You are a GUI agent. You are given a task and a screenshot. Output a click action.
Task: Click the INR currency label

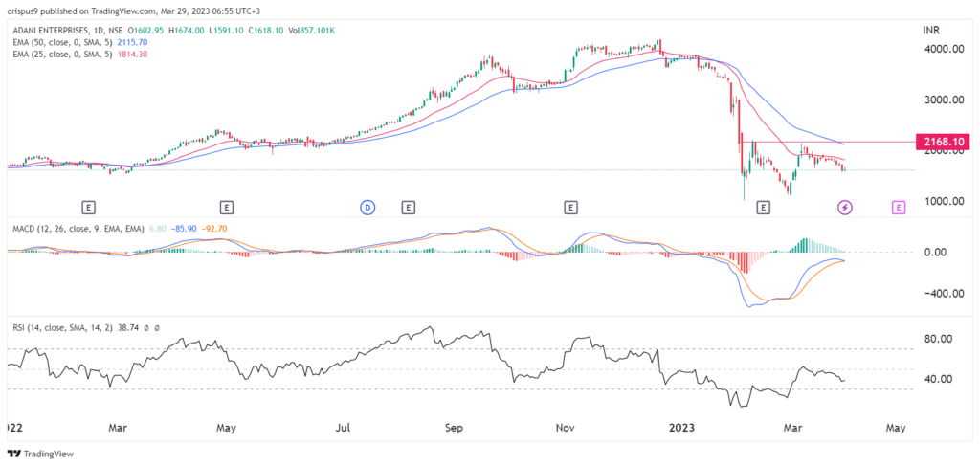pyautogui.click(x=930, y=30)
